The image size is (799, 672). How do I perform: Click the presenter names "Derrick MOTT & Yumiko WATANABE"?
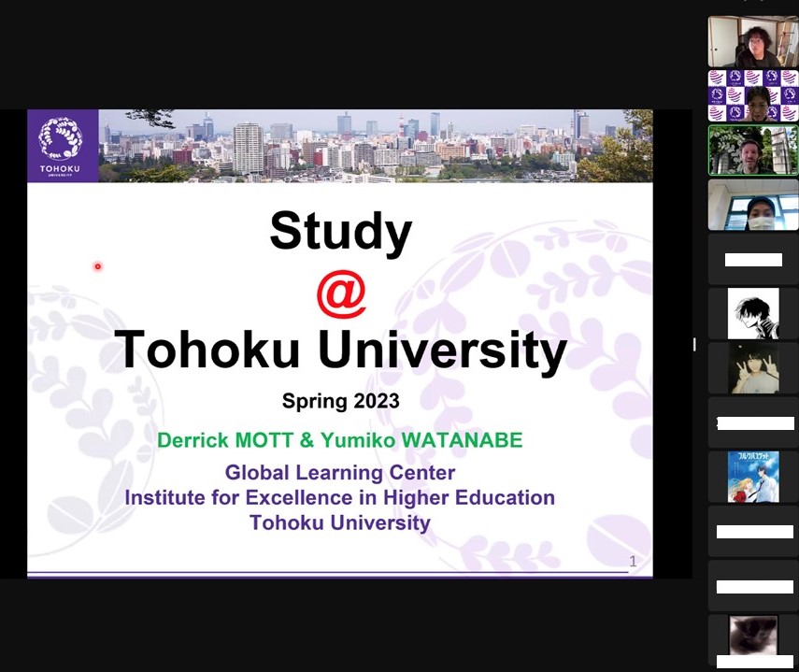(x=340, y=439)
